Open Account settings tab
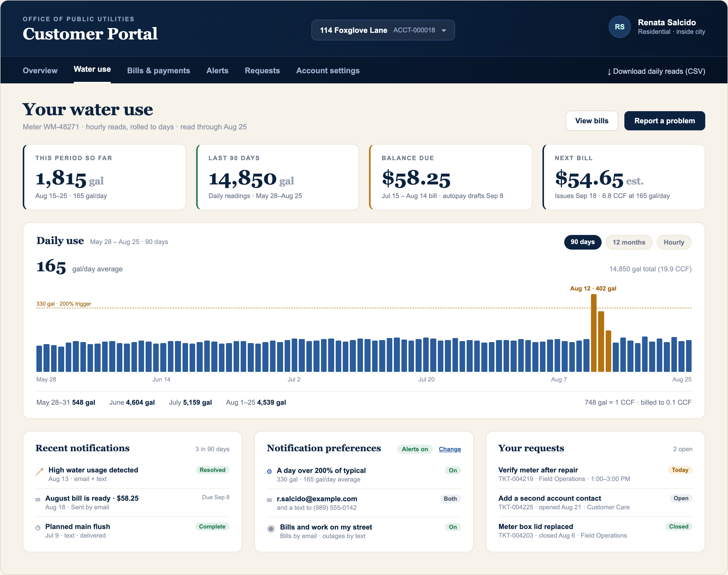This screenshot has width=728, height=575. tap(328, 71)
